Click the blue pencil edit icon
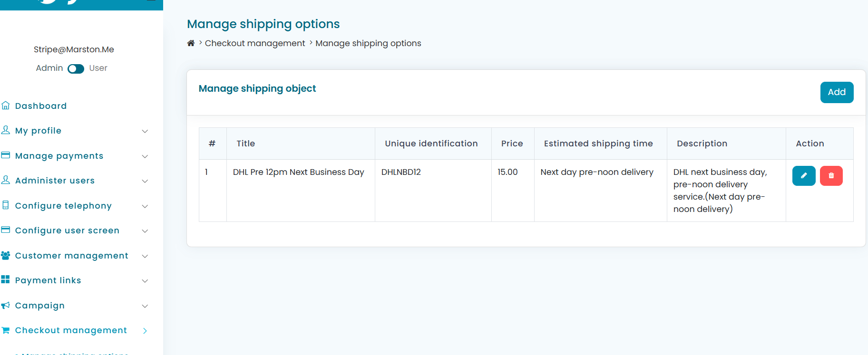Image resolution: width=868 pixels, height=355 pixels. coord(803,176)
